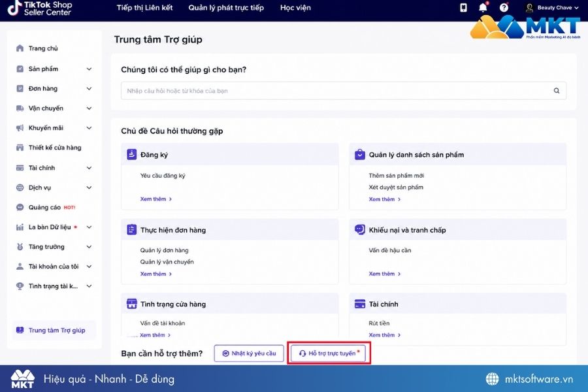588x392 pixels.
Task: Expand the Sản phẩm sidebar chevron
Action: (90, 69)
